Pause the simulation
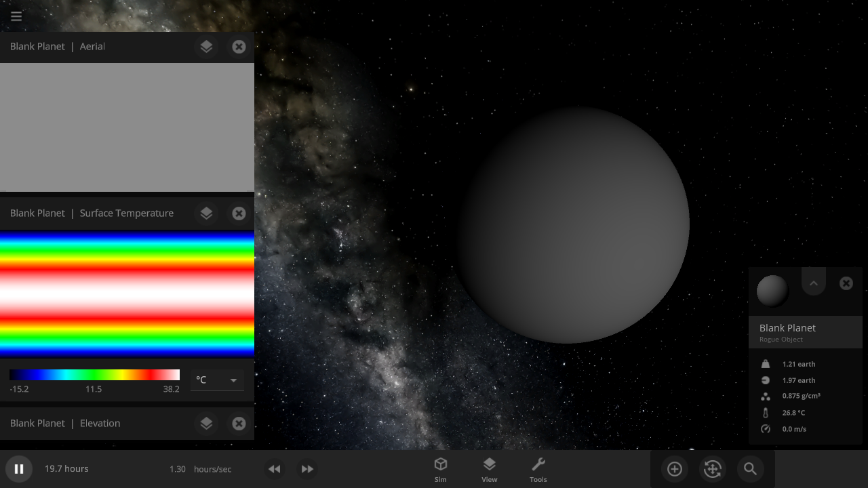The height and width of the screenshot is (488, 868). coord(19,469)
